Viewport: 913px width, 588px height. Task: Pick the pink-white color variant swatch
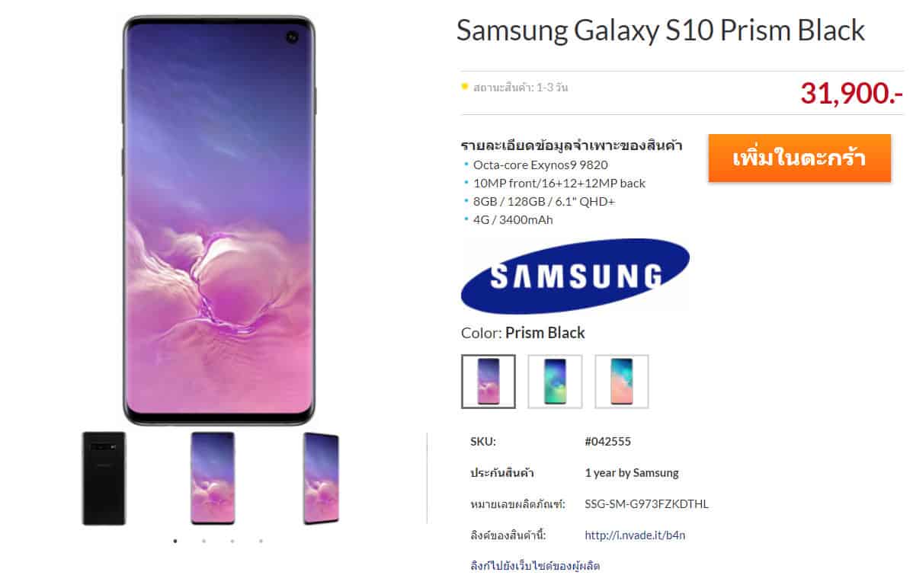pyautogui.click(x=621, y=382)
